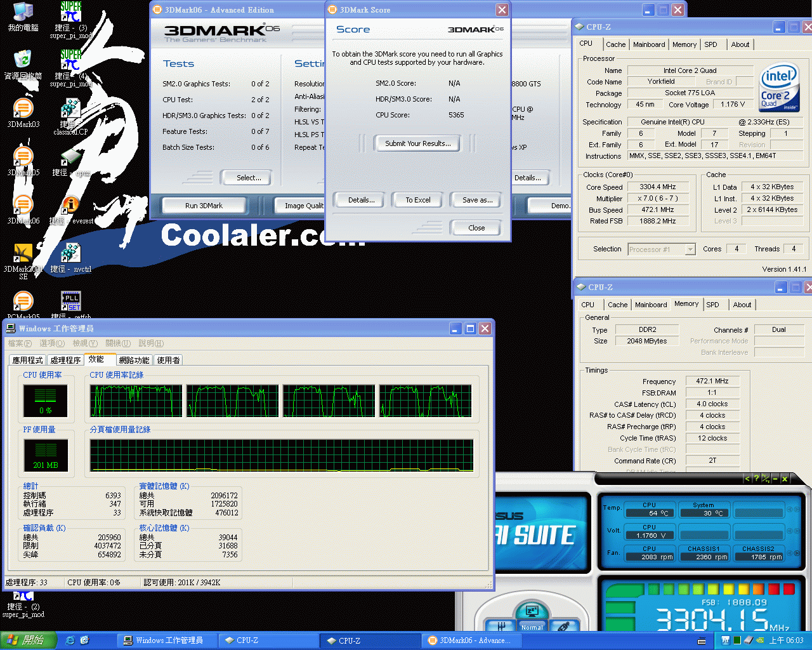The image size is (812, 650).
Task: Launch the PCMark05 desktop shortcut
Action: (x=23, y=305)
